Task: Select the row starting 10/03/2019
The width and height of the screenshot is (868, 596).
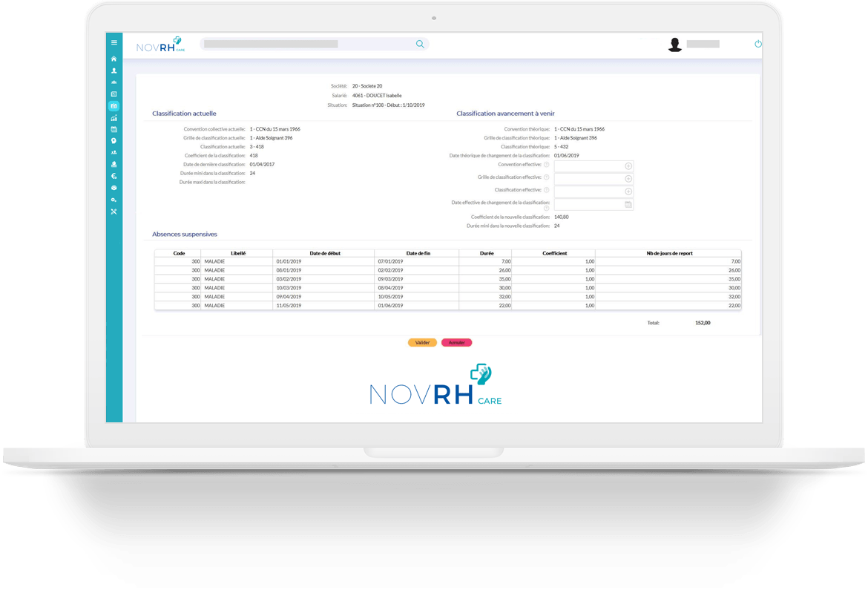Action: pyautogui.click(x=448, y=288)
